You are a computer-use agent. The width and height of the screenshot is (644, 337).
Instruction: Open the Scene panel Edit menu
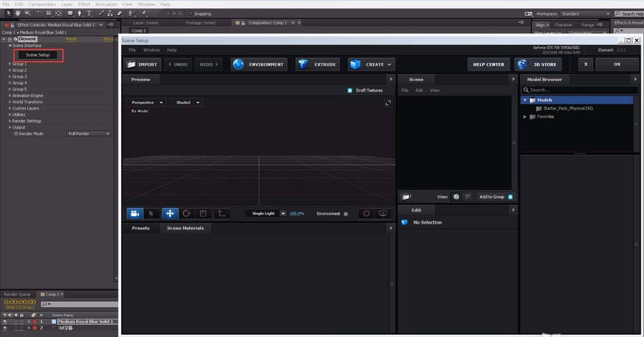(419, 90)
